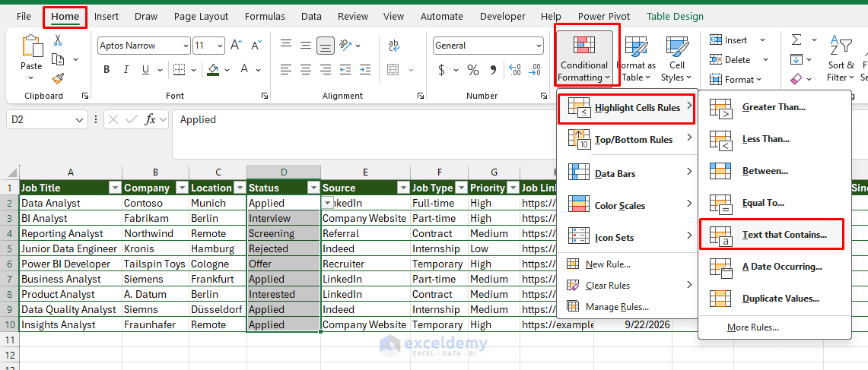This screenshot has height=370, width=868.
Task: Click the Cut scissors icon
Action: [58, 40]
